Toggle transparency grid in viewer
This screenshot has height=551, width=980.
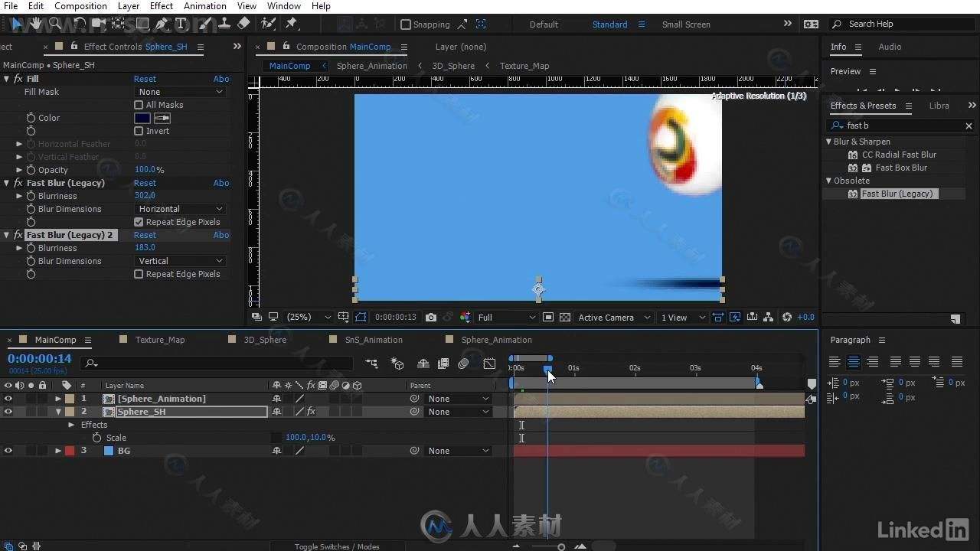click(x=565, y=317)
